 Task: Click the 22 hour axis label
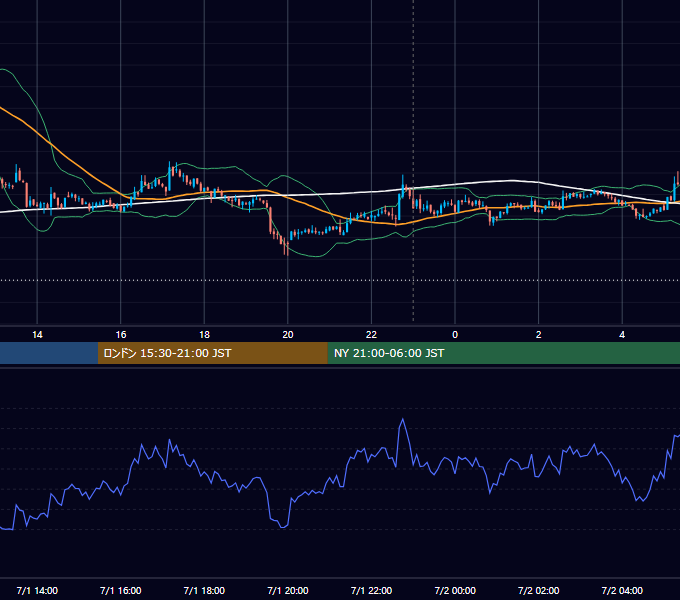371,335
